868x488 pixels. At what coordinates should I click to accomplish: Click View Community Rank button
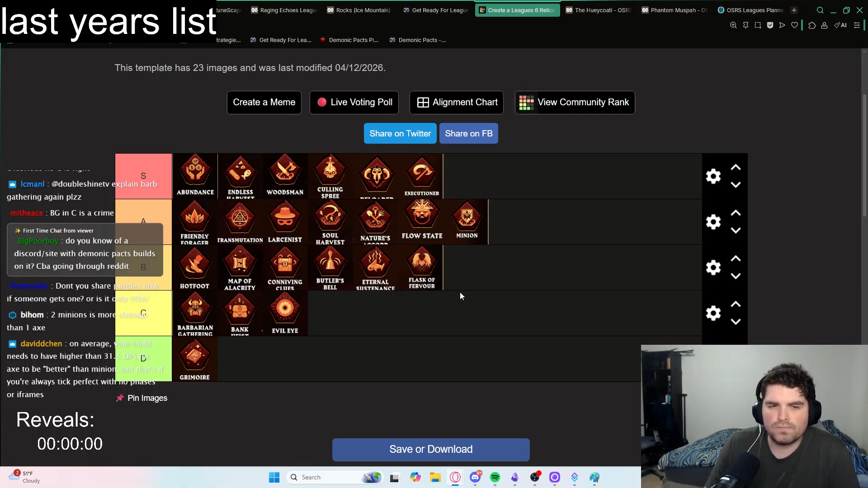click(575, 103)
